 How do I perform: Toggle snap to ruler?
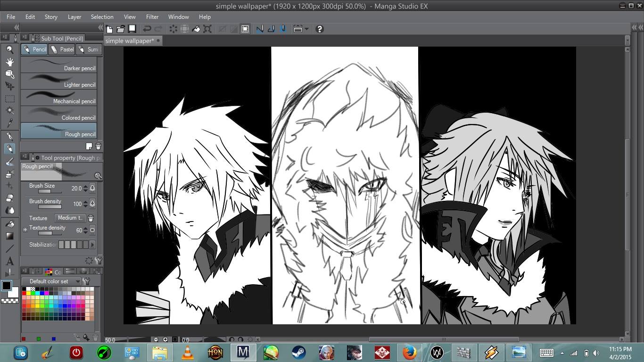[260, 29]
